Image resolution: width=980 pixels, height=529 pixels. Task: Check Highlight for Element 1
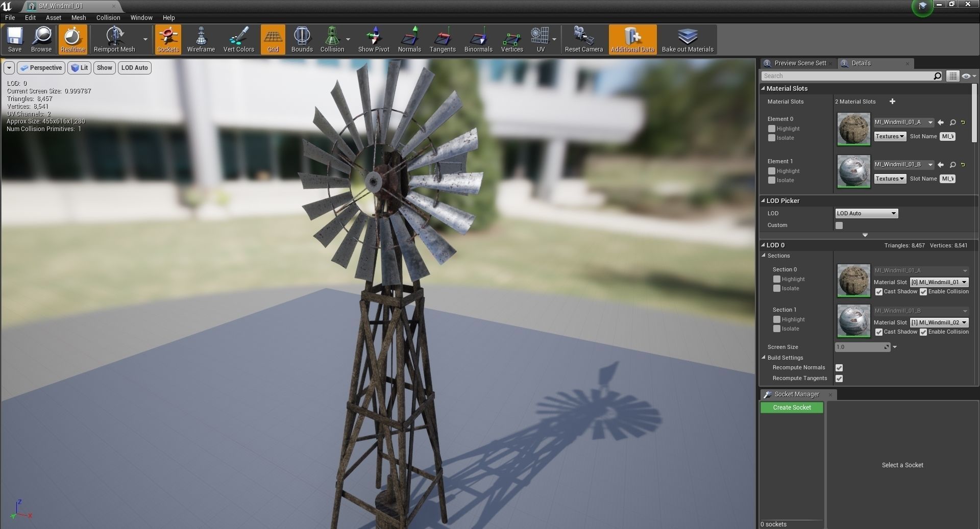point(772,171)
